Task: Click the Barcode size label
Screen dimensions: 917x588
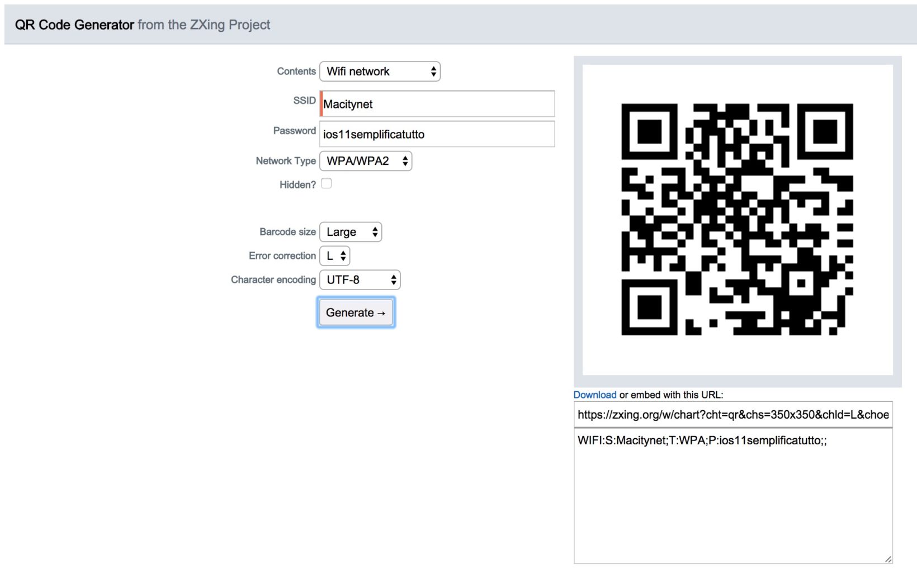Action: click(x=287, y=232)
